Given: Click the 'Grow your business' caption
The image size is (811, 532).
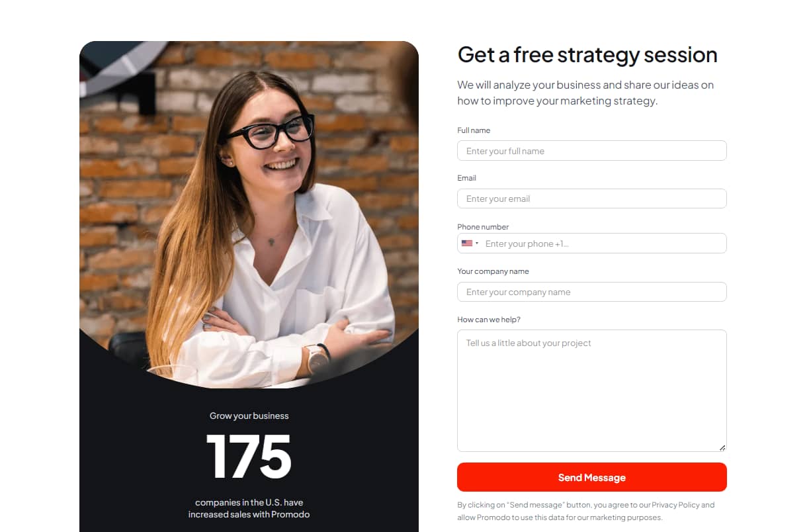Looking at the screenshot, I should 249,416.
